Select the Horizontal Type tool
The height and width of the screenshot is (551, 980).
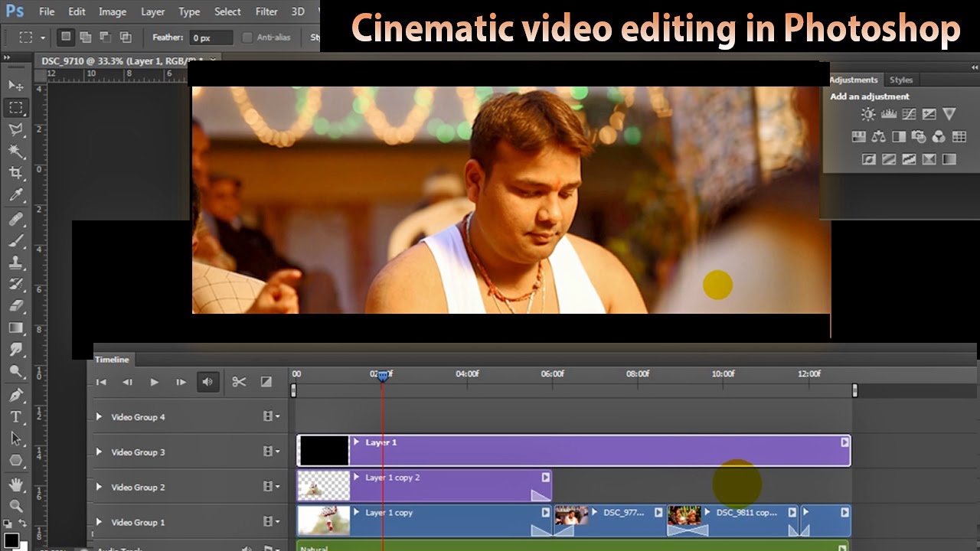click(15, 417)
